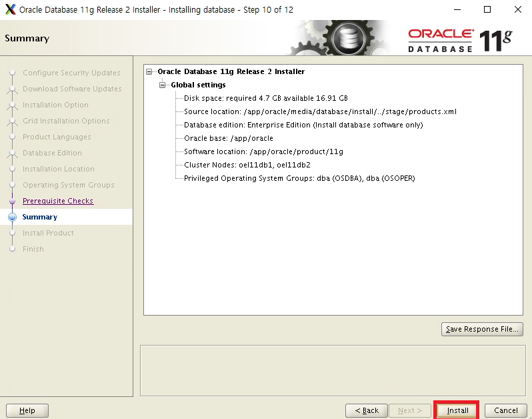Collapse the Global settings tree node
The height and width of the screenshot is (419, 532).
pos(163,85)
